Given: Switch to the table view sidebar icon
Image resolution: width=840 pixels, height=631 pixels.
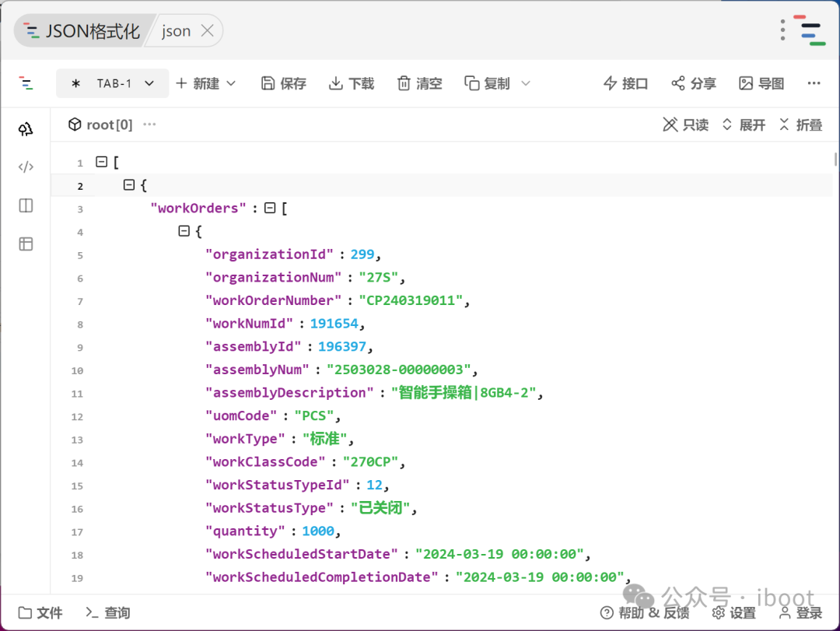Looking at the screenshot, I should click(x=26, y=244).
